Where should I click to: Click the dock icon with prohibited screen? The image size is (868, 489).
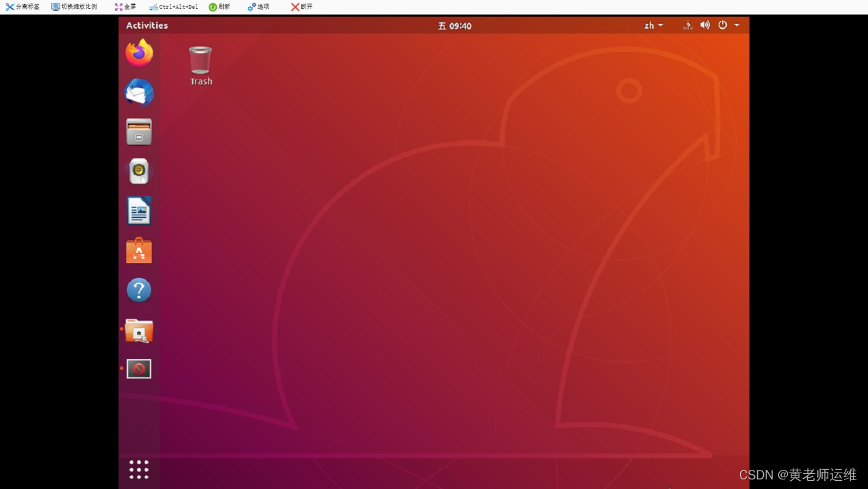click(139, 369)
